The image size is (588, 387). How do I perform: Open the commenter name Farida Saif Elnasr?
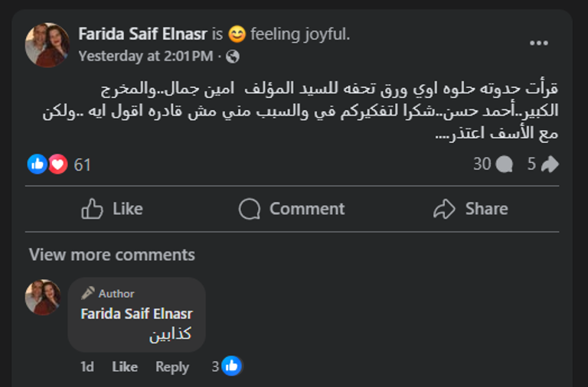136,314
